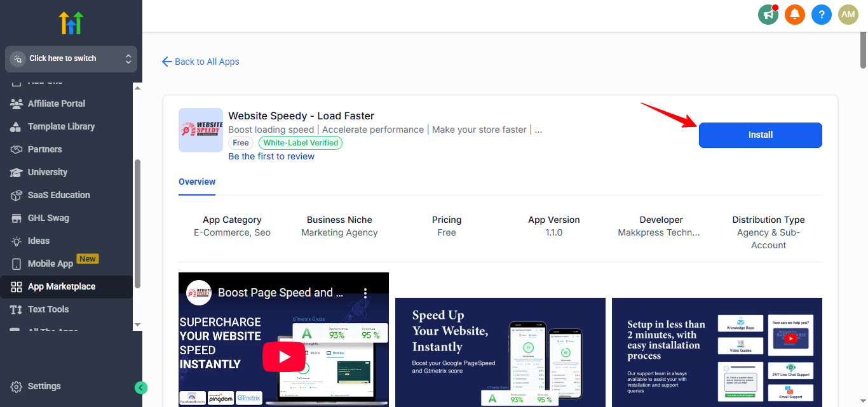Open the AM user avatar menu
This screenshot has height=407, width=868.
click(x=848, y=14)
